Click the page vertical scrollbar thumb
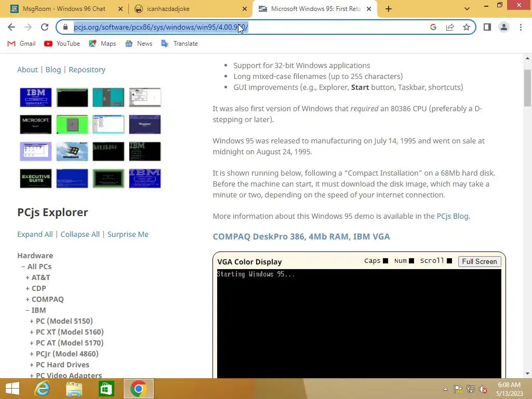Image resolution: width=532 pixels, height=399 pixels. pyautogui.click(x=527, y=88)
